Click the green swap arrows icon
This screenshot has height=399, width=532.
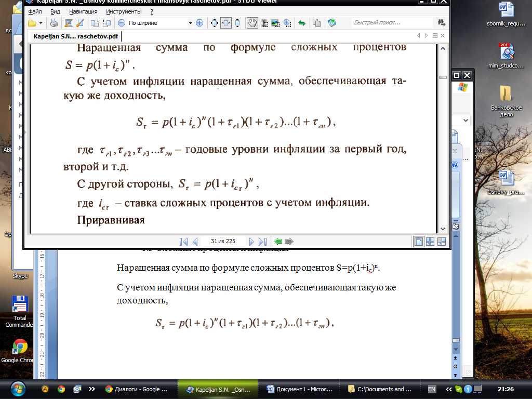[x=302, y=23]
